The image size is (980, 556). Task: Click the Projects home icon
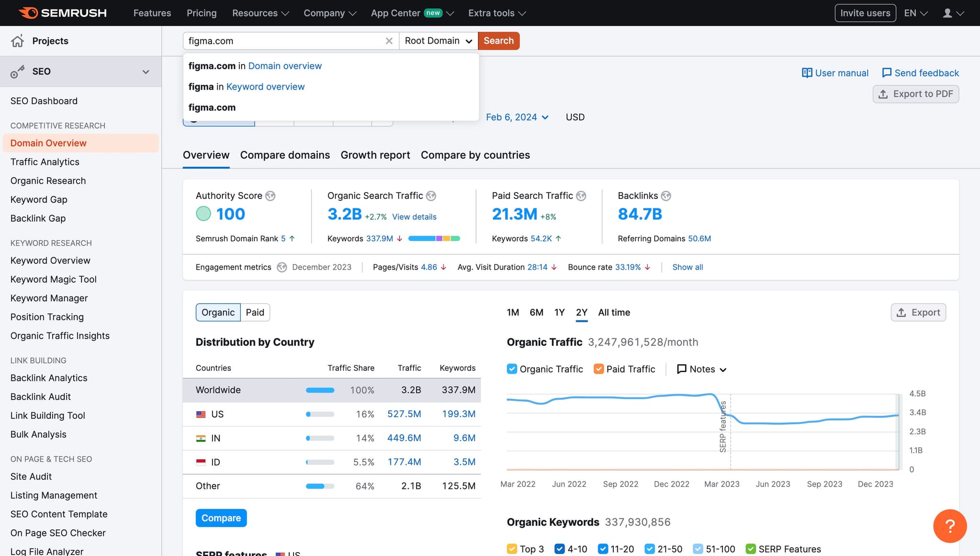click(18, 41)
